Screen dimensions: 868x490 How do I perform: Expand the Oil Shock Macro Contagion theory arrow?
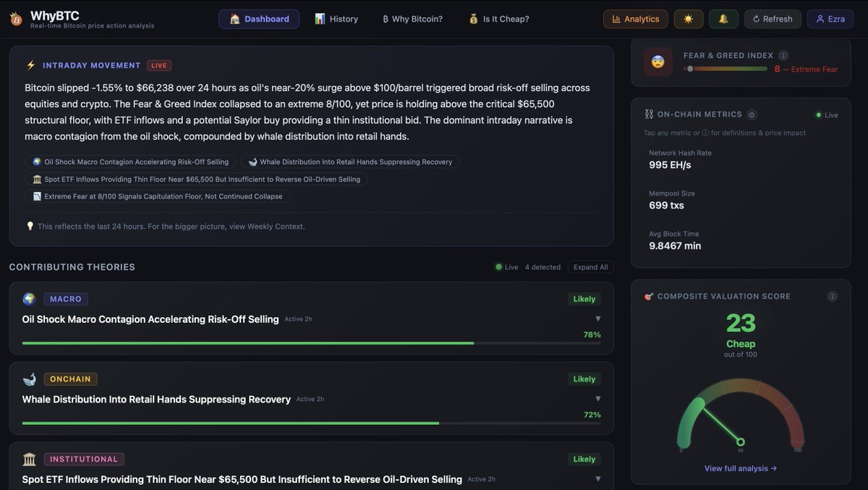click(597, 318)
